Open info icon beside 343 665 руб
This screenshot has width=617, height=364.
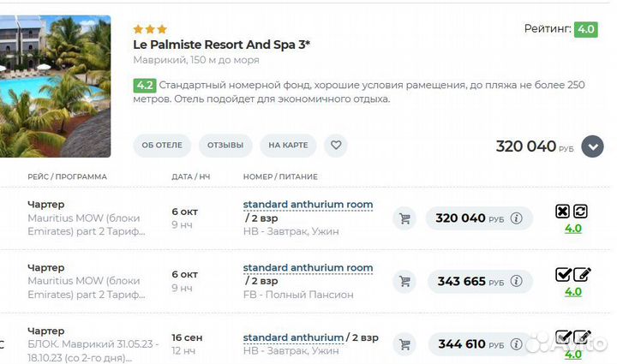[517, 282]
